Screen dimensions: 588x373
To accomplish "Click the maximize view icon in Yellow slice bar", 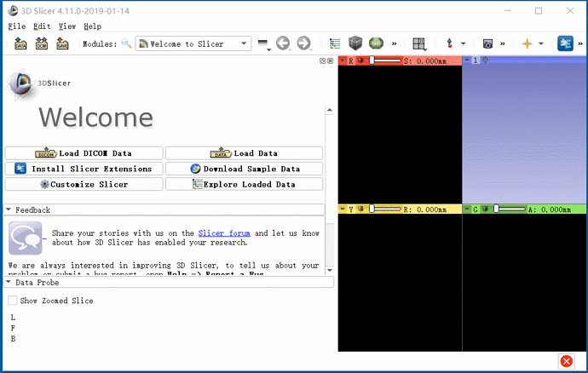I will point(360,209).
